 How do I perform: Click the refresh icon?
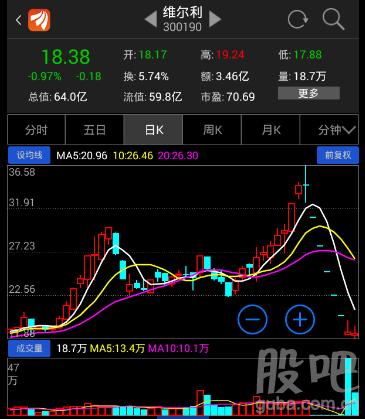(x=298, y=19)
